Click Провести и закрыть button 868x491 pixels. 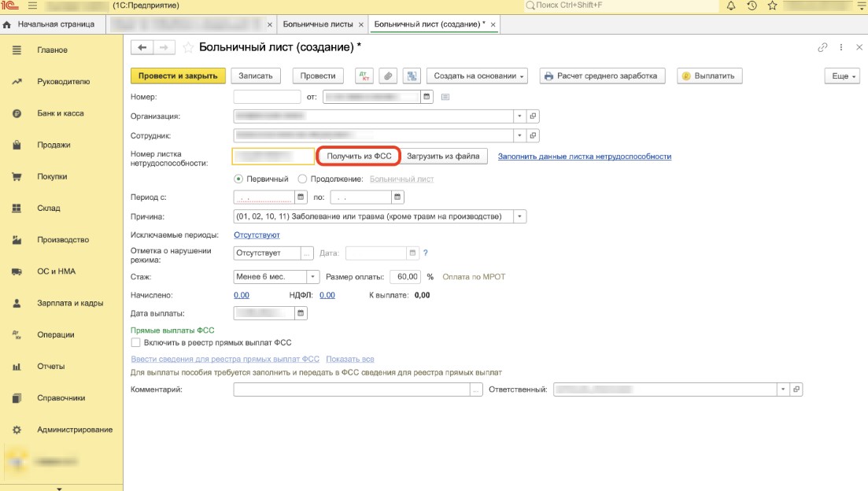[x=178, y=76]
